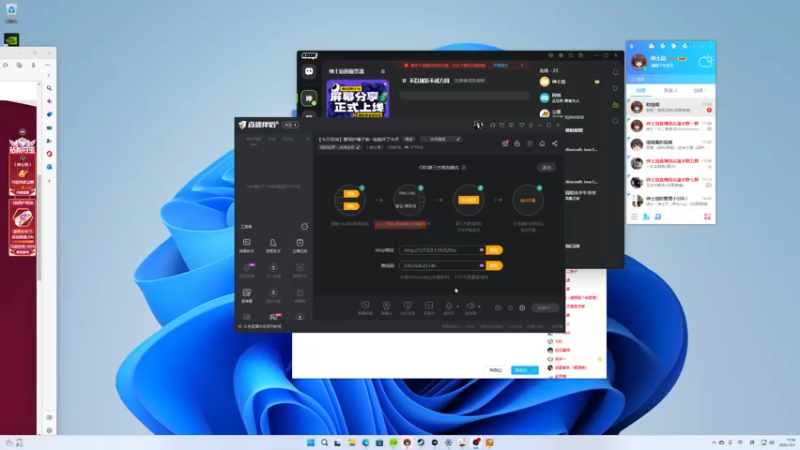Open the screen share announcement banner in KOOK
This screenshot has height=450, width=800.
point(358,98)
